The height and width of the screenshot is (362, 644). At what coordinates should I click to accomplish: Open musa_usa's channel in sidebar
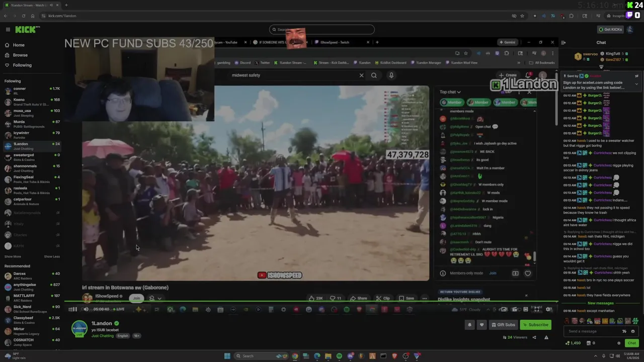click(x=31, y=113)
